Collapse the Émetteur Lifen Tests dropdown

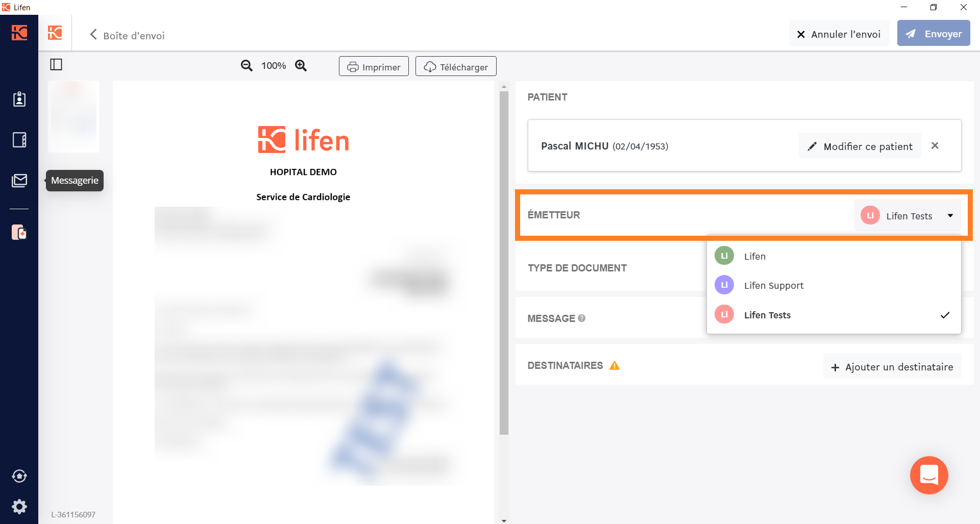(x=908, y=215)
